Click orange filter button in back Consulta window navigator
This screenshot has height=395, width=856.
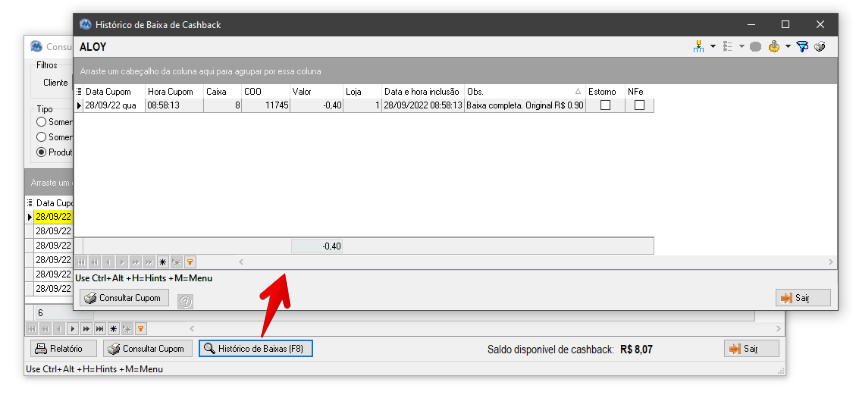[x=141, y=329]
